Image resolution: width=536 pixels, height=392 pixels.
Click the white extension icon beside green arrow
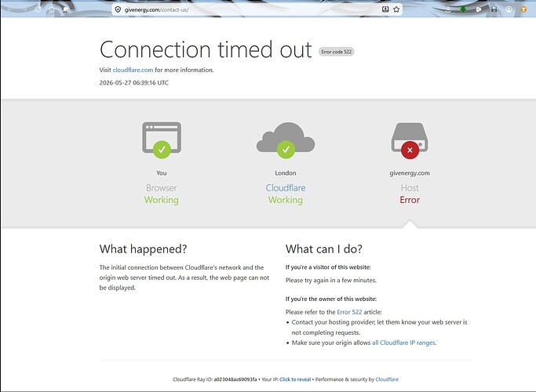point(479,9)
